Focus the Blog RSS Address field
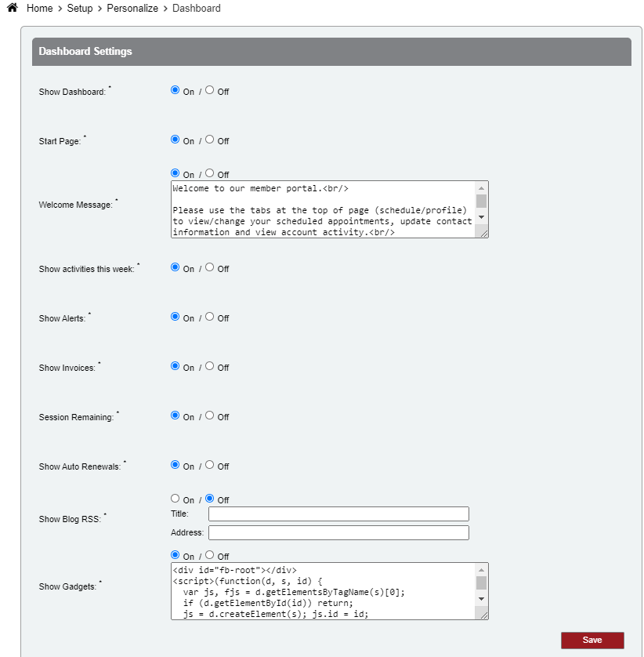Image resolution: width=644 pixels, height=657 pixels. click(338, 533)
